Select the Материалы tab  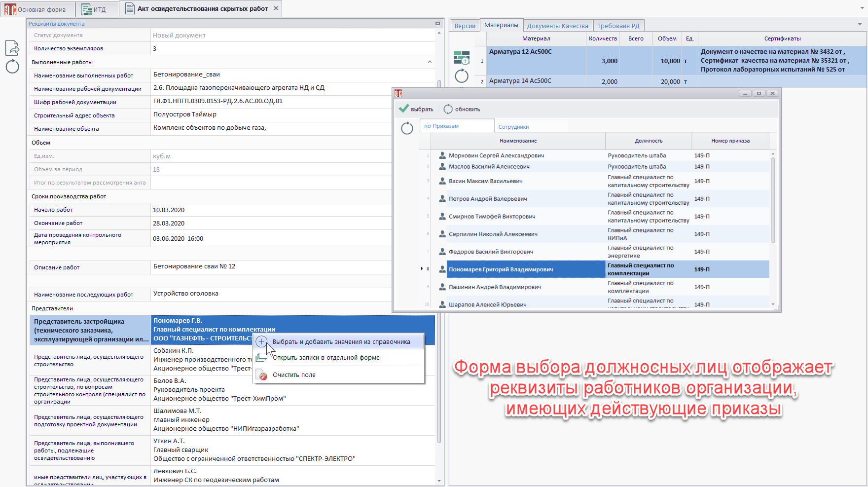tap(501, 25)
